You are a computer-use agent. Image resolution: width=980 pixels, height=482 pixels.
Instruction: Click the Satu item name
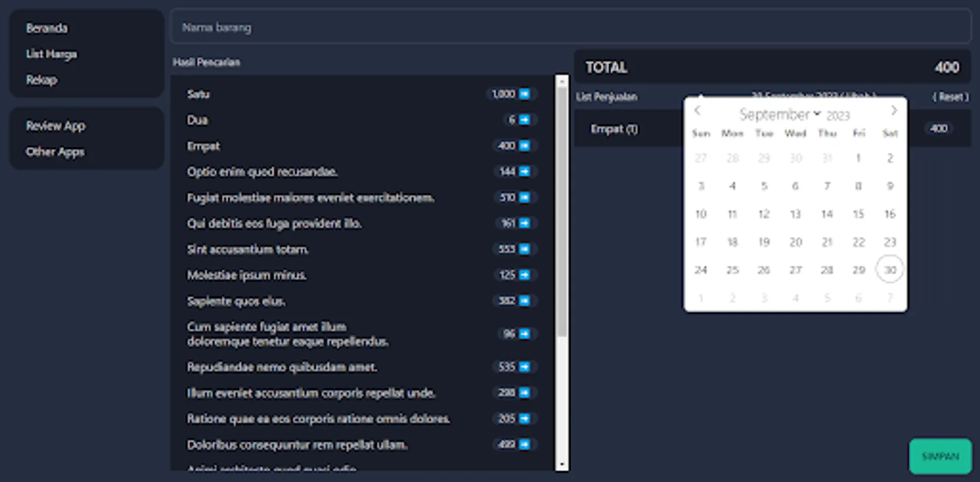tap(198, 94)
